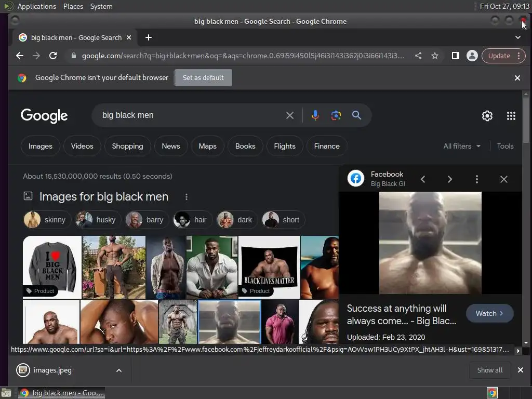Screen dimensions: 532x399
Task: Open a new tab
Action: pyautogui.click(x=148, y=37)
